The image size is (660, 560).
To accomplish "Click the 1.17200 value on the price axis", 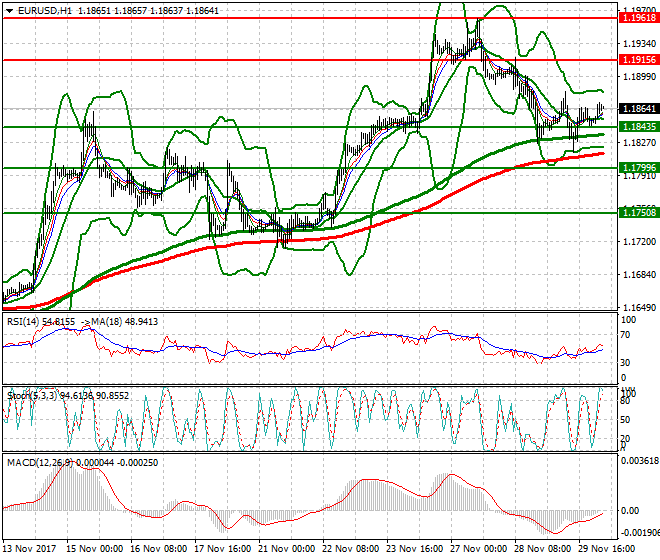I will pos(639,242).
